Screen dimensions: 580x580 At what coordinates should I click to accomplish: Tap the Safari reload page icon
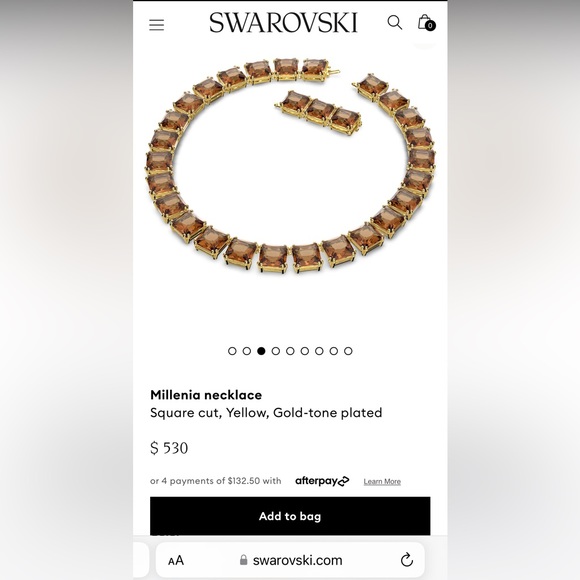(407, 560)
